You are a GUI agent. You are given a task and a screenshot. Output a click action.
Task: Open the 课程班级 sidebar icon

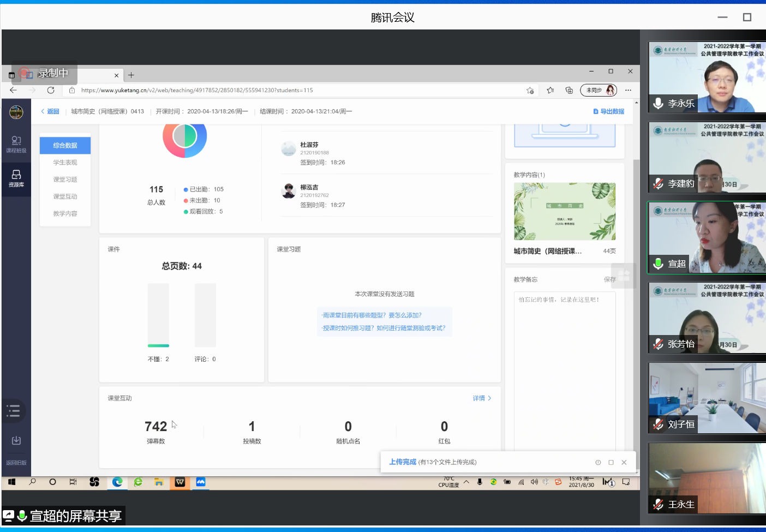coord(16,144)
